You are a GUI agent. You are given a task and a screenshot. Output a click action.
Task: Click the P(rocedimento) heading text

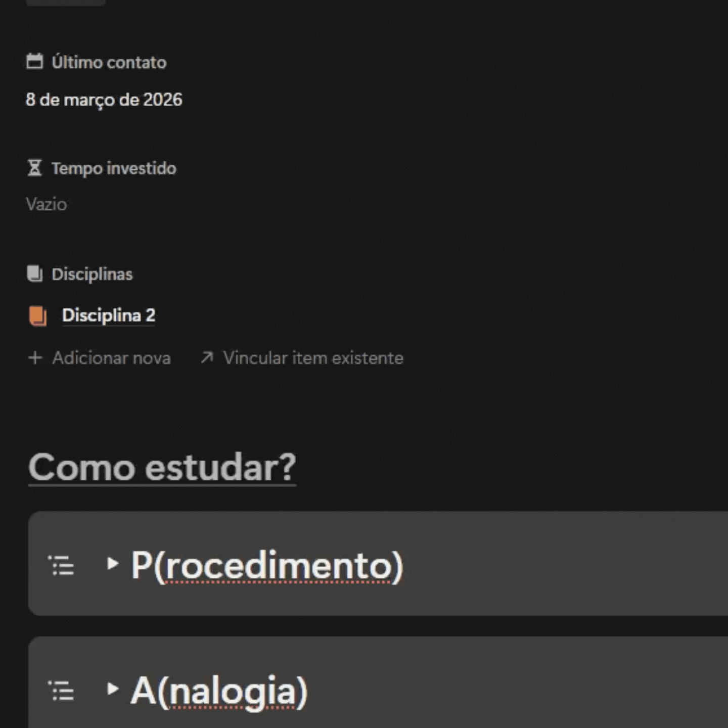(267, 565)
